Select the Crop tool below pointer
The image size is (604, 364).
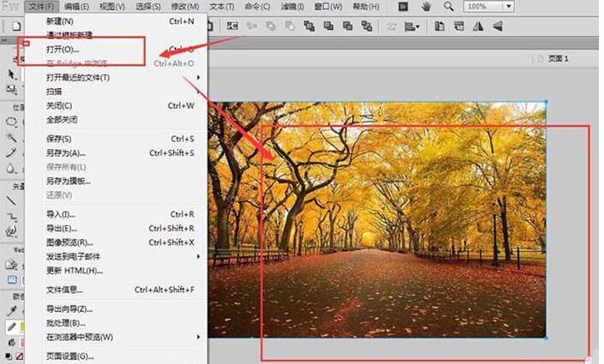(x=11, y=89)
